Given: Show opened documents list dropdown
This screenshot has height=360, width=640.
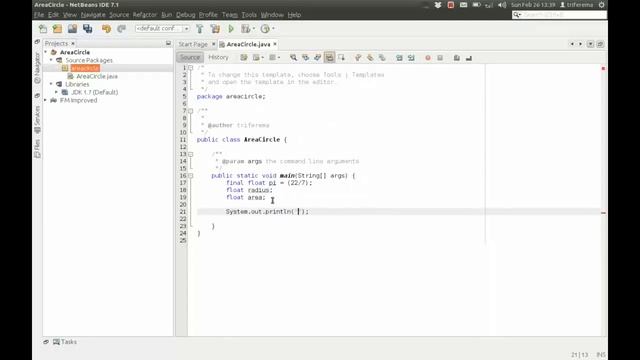Looking at the screenshot, I should 590,44.
